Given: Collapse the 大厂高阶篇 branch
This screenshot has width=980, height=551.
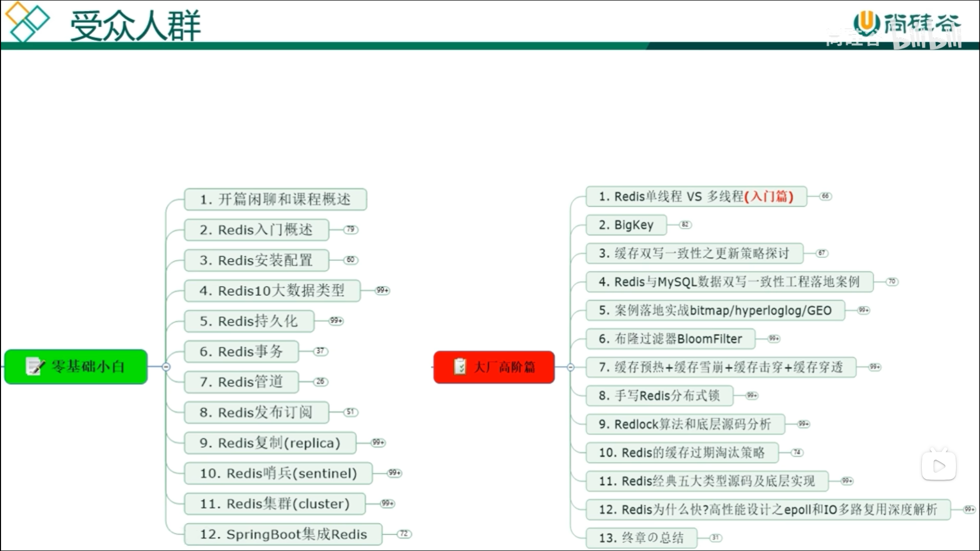Looking at the screenshot, I should [570, 367].
